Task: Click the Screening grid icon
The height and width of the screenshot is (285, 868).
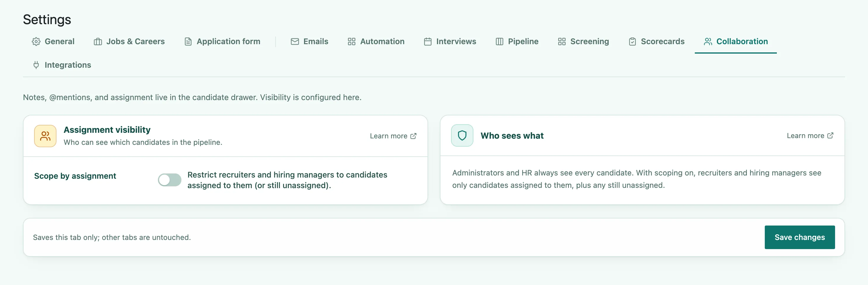Action: click(562, 42)
